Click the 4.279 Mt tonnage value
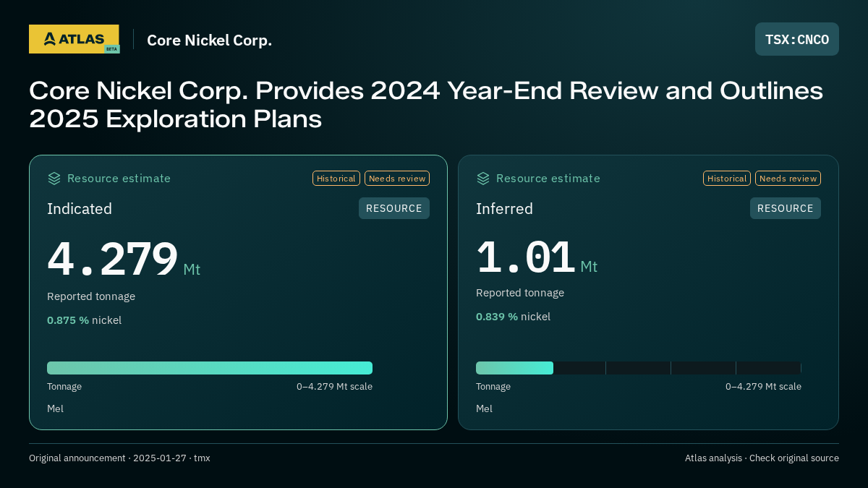 [x=124, y=260]
